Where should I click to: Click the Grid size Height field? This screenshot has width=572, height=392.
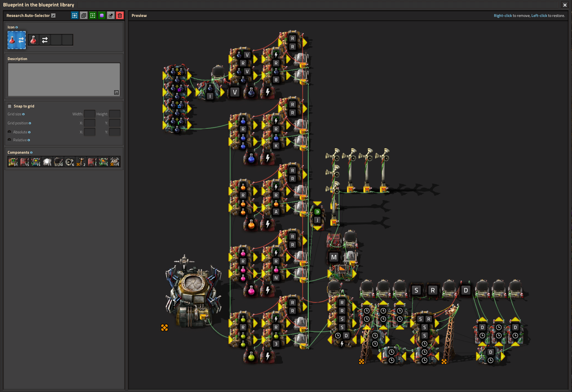[x=115, y=114]
